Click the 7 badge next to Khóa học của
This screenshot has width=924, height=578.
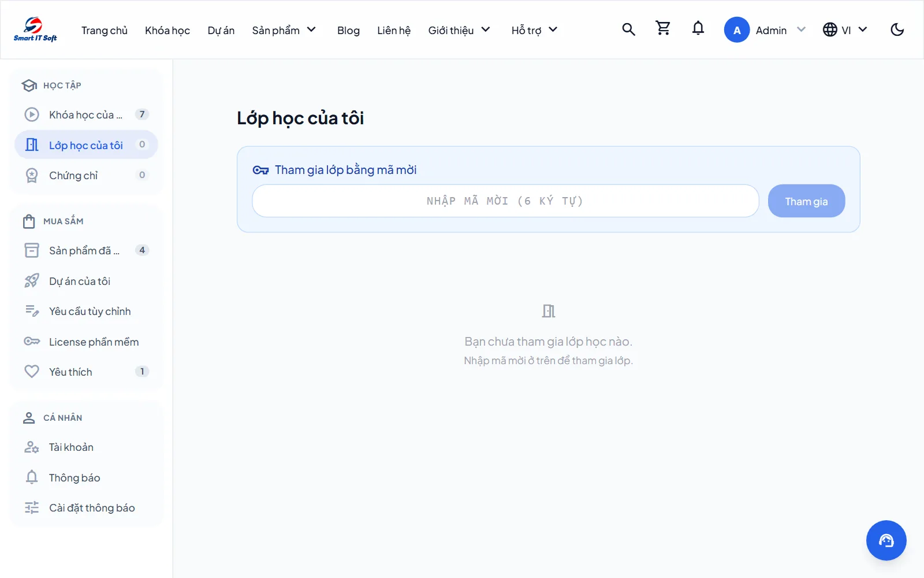point(142,114)
